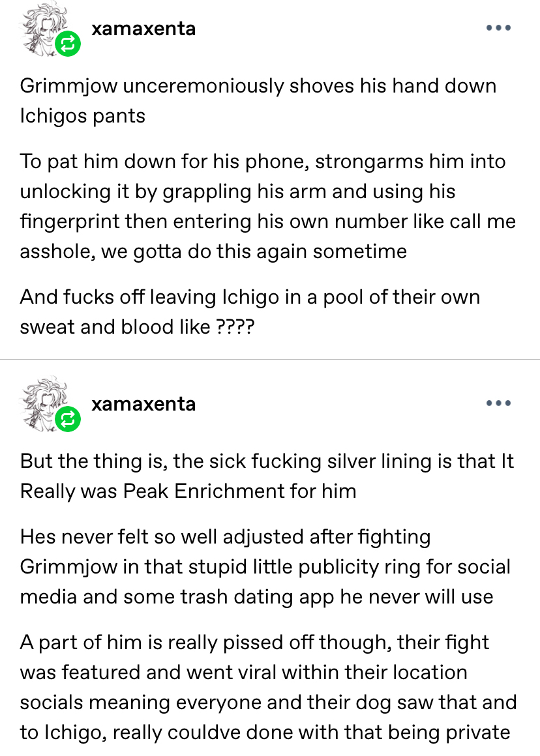Screen dimensions: 540x756
Task: Click the divider line between the two posts
Action: coord(270,358)
